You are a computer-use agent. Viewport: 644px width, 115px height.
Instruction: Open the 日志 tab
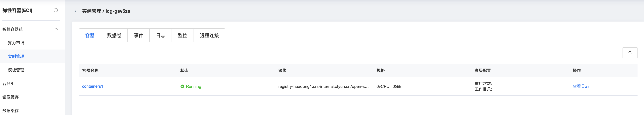tap(160, 36)
